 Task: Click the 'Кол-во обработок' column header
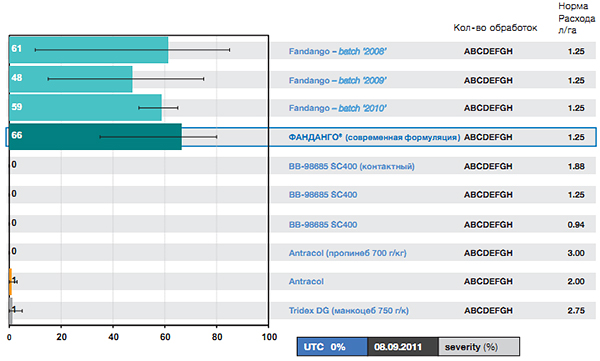(x=495, y=28)
